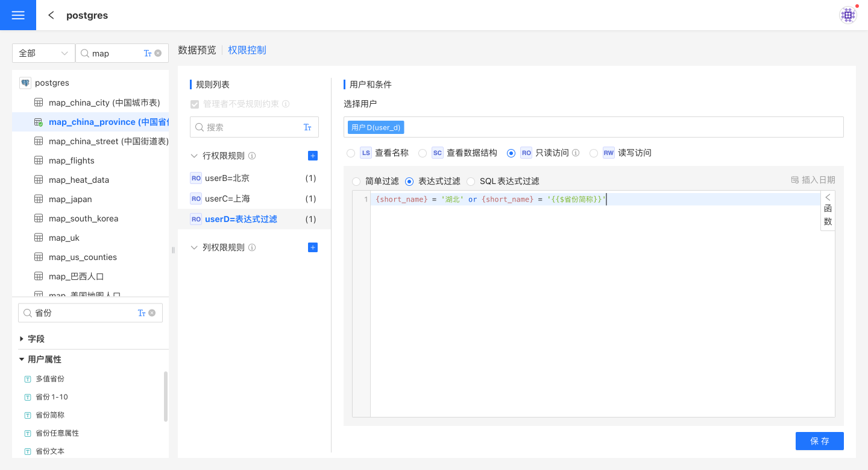868x470 pixels.
Task: Clear the 'map' table search text
Action: point(158,53)
